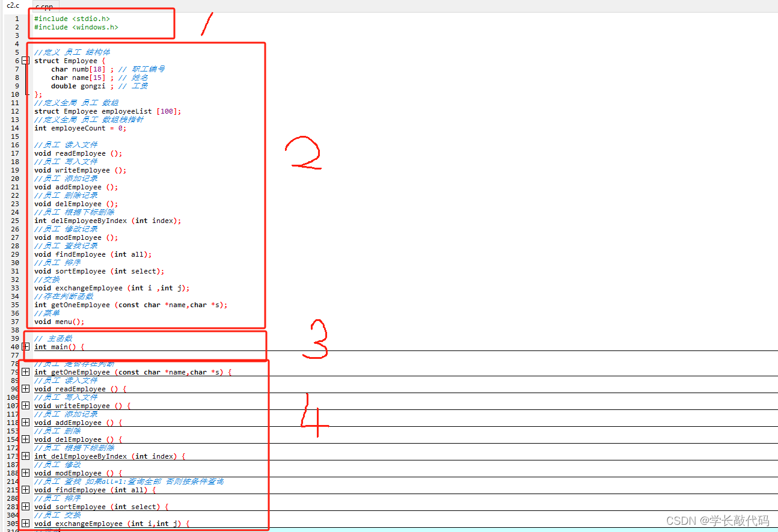Click the 'char numb[18]' field declaration
The image size is (778, 532).
(78, 69)
